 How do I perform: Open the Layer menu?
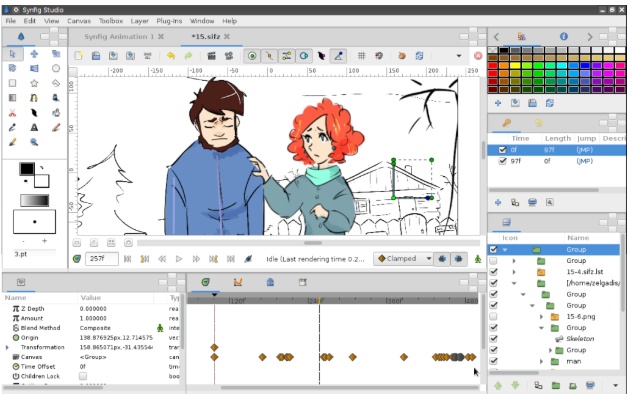point(139,21)
